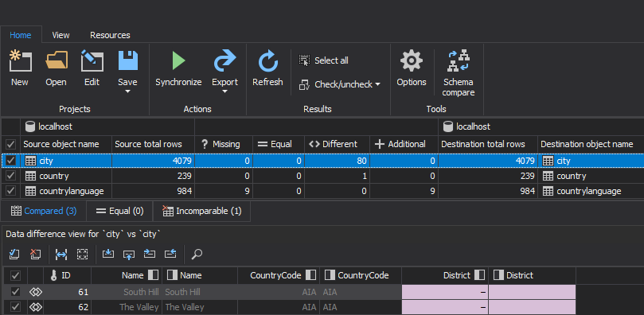Click Select all in Results group

(324, 60)
